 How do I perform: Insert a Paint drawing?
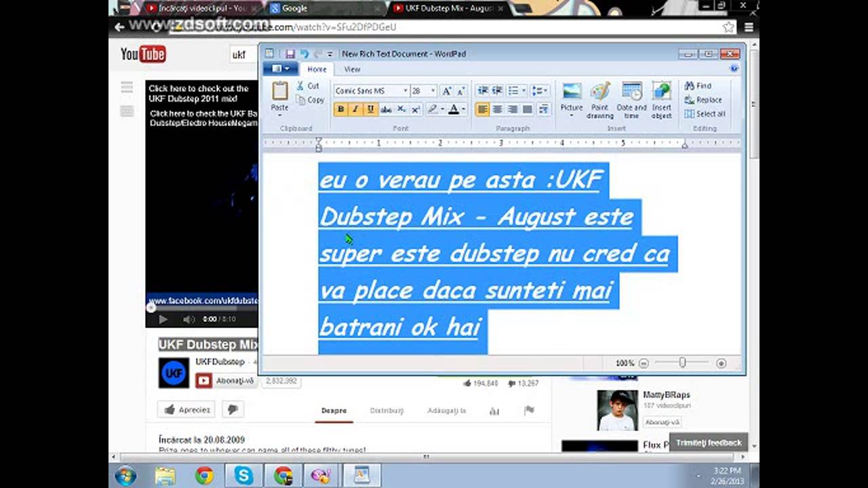coord(600,99)
